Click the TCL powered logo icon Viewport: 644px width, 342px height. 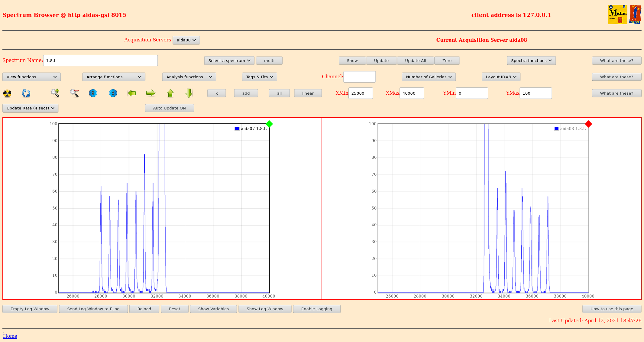[x=635, y=15]
